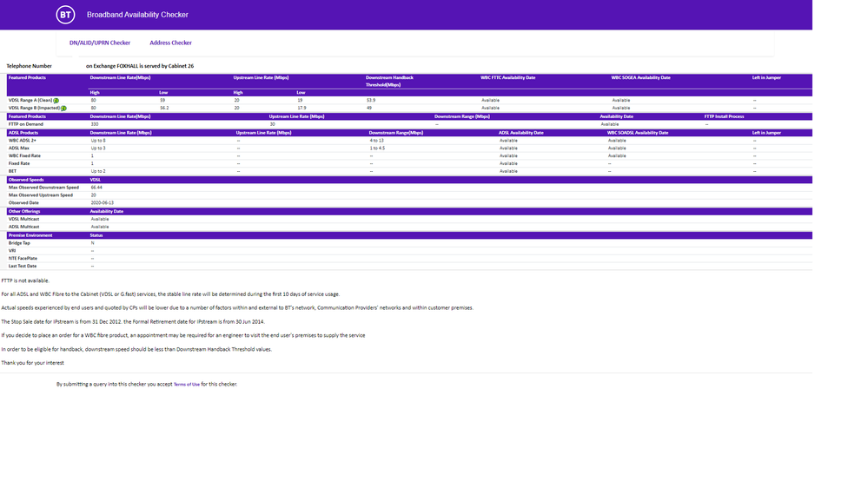Click the ADSL Max product row label

click(x=19, y=148)
